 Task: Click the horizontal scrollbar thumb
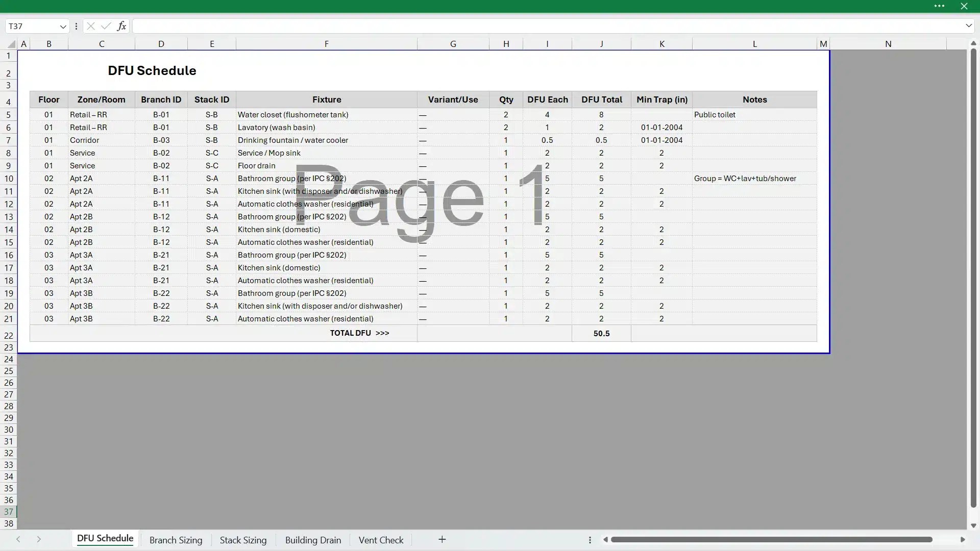[x=771, y=540]
